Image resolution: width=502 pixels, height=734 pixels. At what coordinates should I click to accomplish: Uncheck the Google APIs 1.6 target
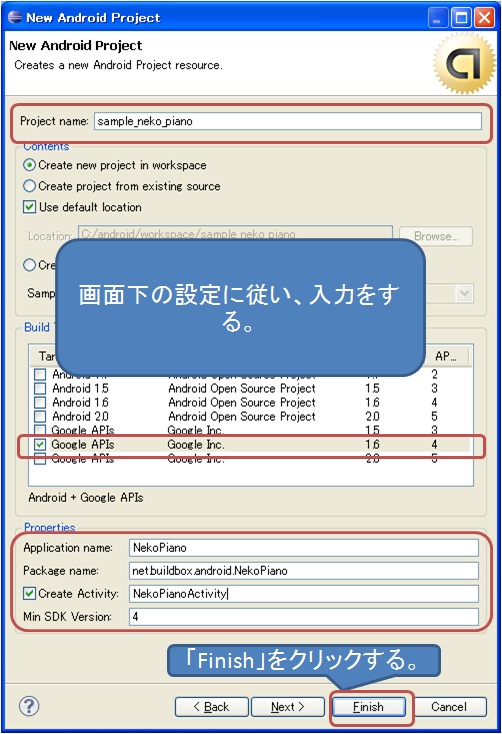(x=40, y=445)
